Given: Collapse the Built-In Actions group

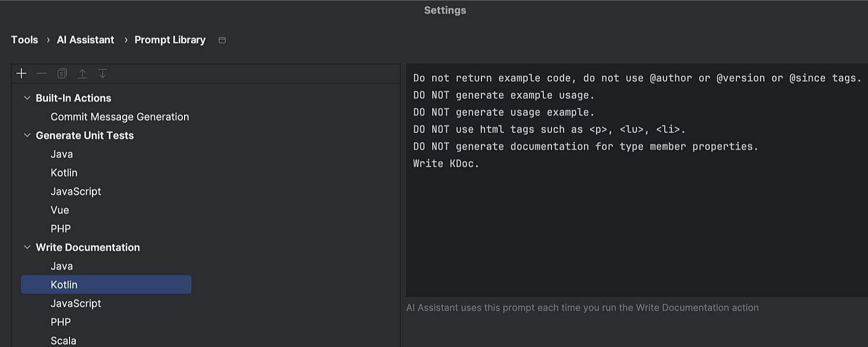Looking at the screenshot, I should tap(27, 98).
